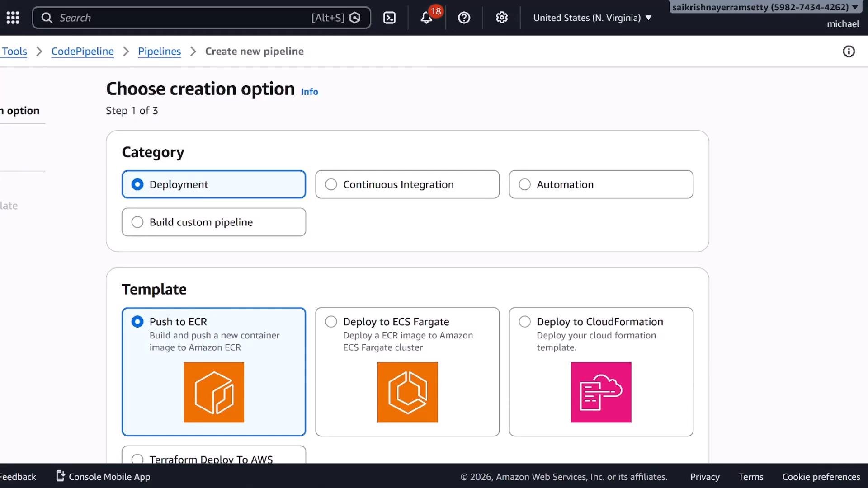868x488 pixels.
Task: Open Cookie preferences in footer
Action: pyautogui.click(x=821, y=477)
